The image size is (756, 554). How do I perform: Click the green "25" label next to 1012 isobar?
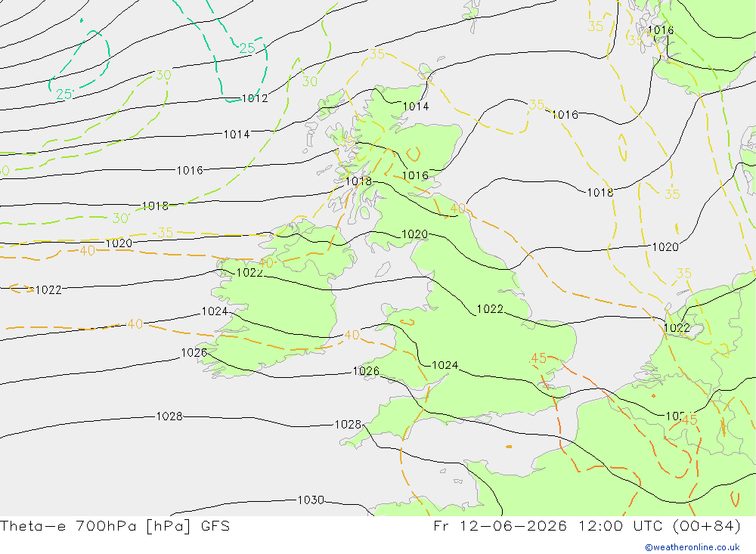(247, 48)
